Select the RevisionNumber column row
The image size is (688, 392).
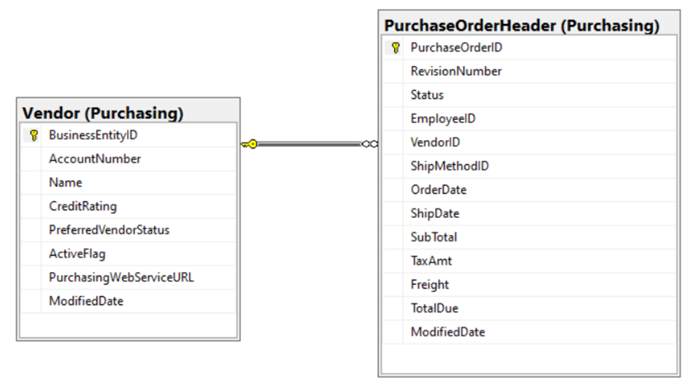[530, 71]
